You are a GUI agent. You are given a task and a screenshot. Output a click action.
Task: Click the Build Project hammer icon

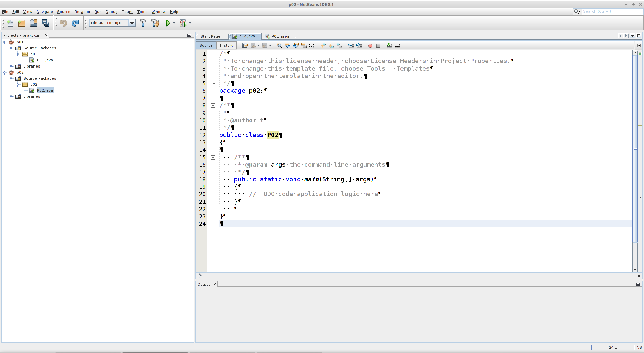(x=143, y=23)
